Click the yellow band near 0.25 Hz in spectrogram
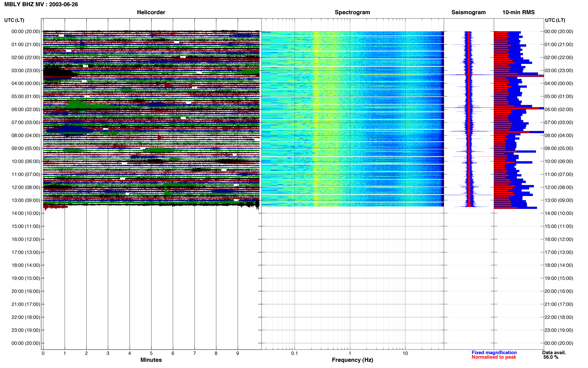The height and width of the screenshot is (368, 588). [316, 119]
